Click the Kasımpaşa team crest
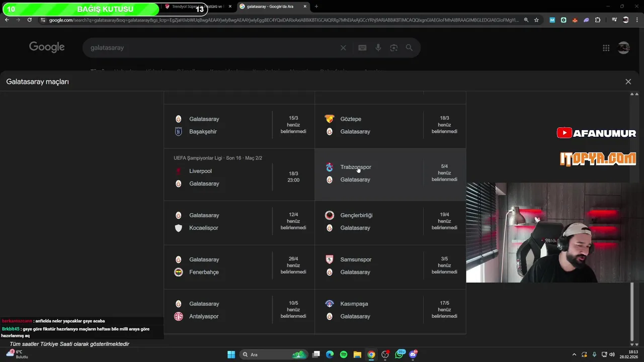644x362 pixels. coord(330,304)
